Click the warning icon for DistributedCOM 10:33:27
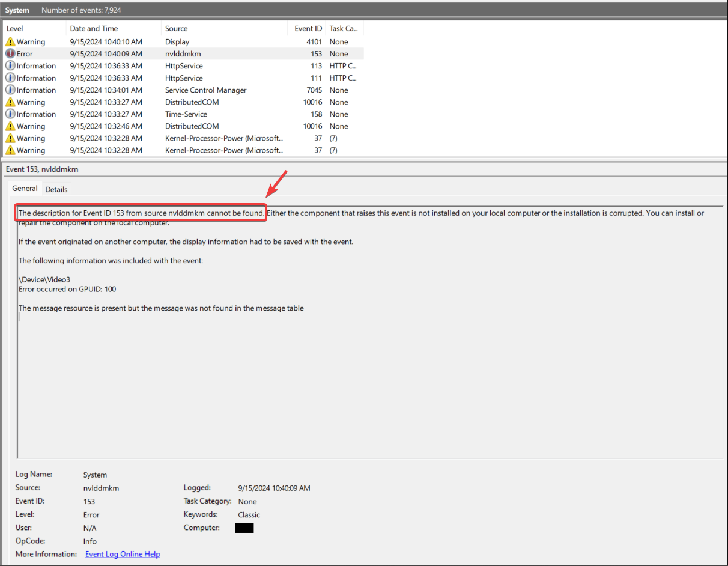This screenshot has width=728, height=566. coord(10,102)
